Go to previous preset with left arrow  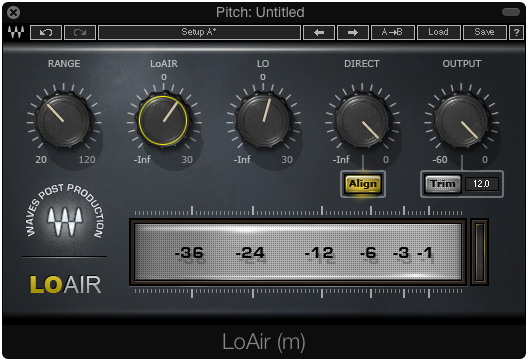(x=319, y=33)
